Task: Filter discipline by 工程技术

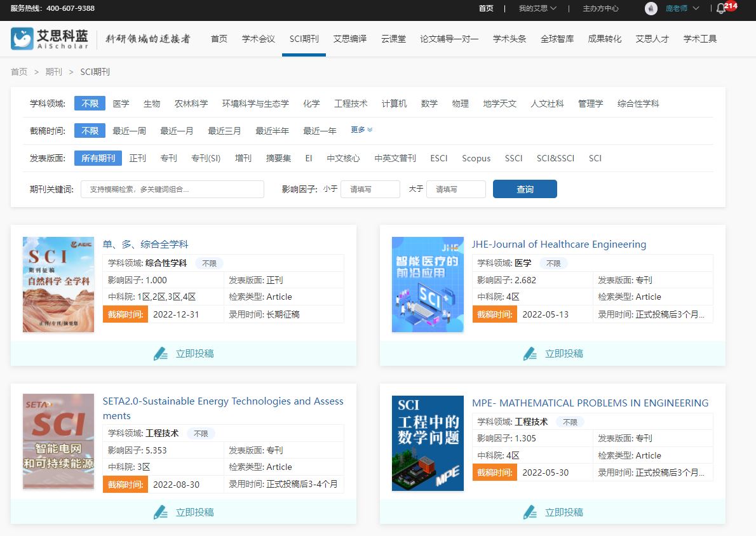Action: point(351,104)
